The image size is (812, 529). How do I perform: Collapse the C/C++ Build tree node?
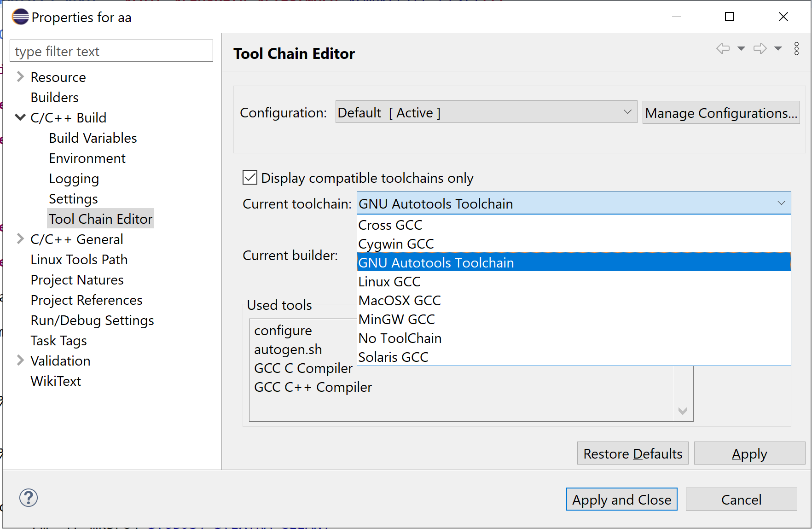[x=20, y=117]
